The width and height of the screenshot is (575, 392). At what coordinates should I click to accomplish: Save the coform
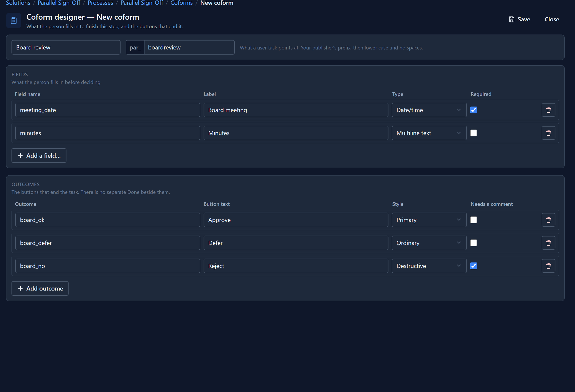519,19
